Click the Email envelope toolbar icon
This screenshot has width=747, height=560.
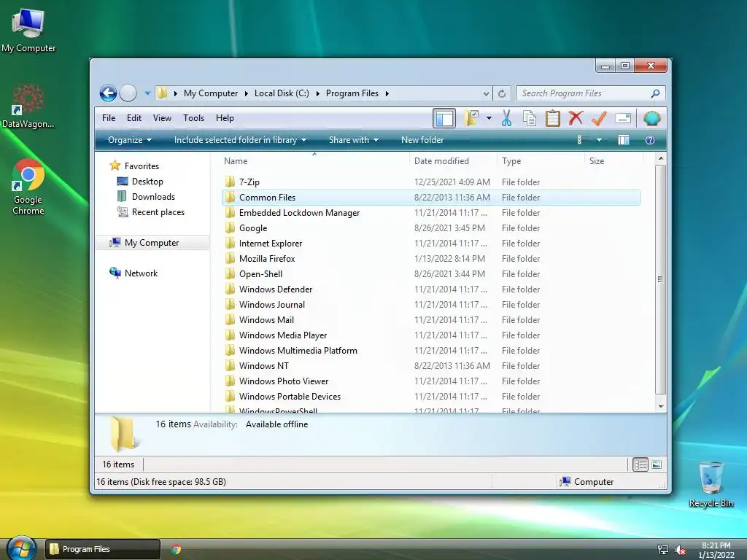coord(623,118)
